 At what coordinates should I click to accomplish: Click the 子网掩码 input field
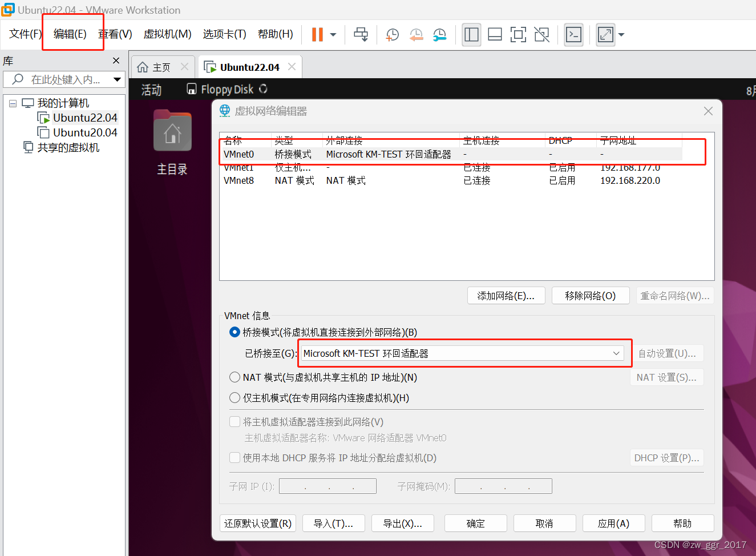(x=503, y=486)
